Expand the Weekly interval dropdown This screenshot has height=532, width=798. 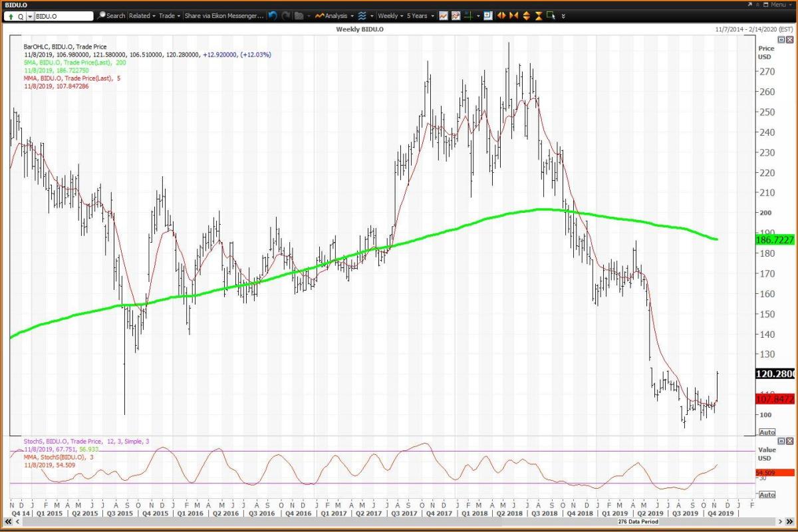tap(390, 15)
